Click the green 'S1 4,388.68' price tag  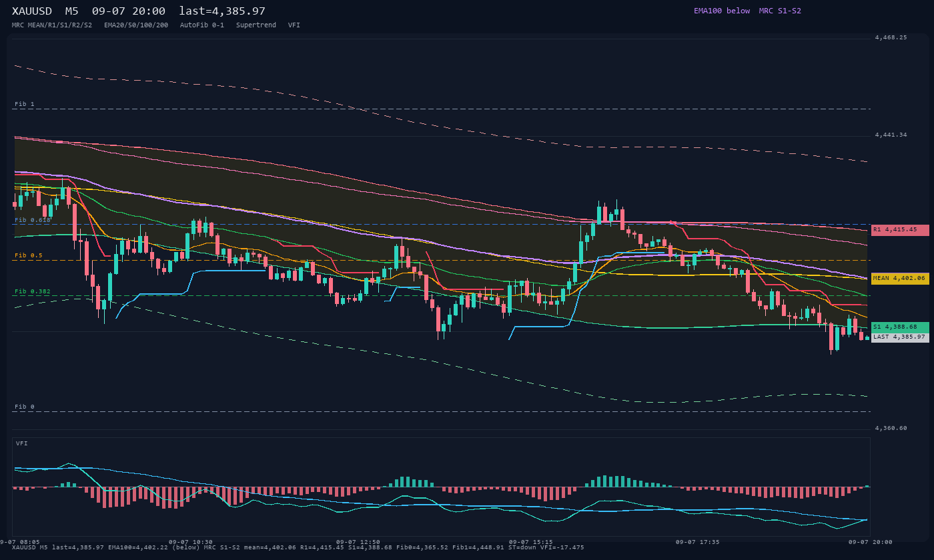coord(900,327)
